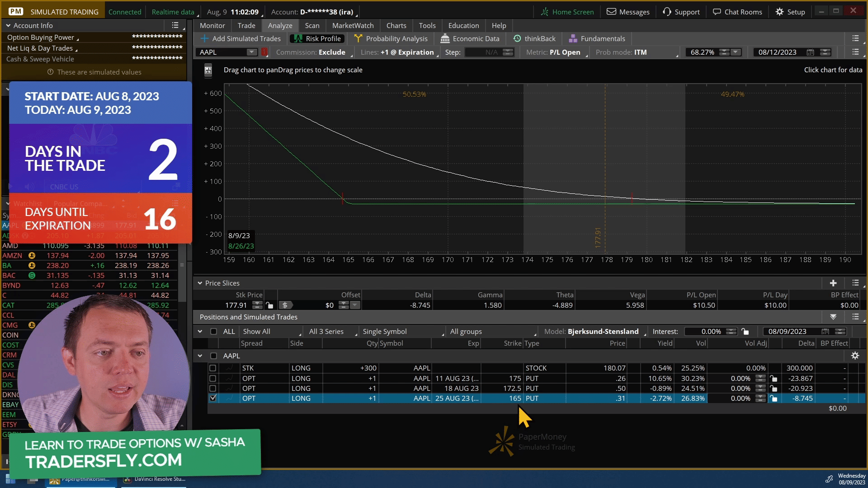Screen dimensions: 868x488
Task: Toggle the ALL positions checkbox
Action: 213,332
